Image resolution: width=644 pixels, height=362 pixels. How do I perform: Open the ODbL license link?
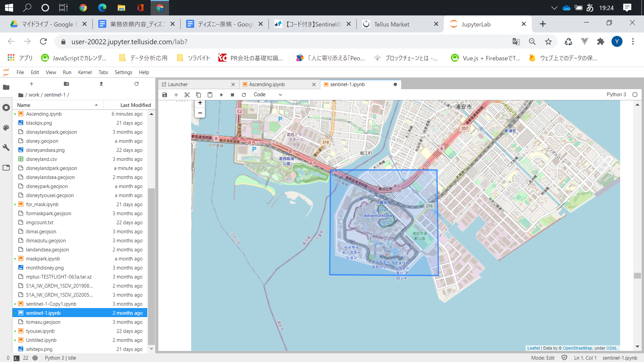(612, 348)
